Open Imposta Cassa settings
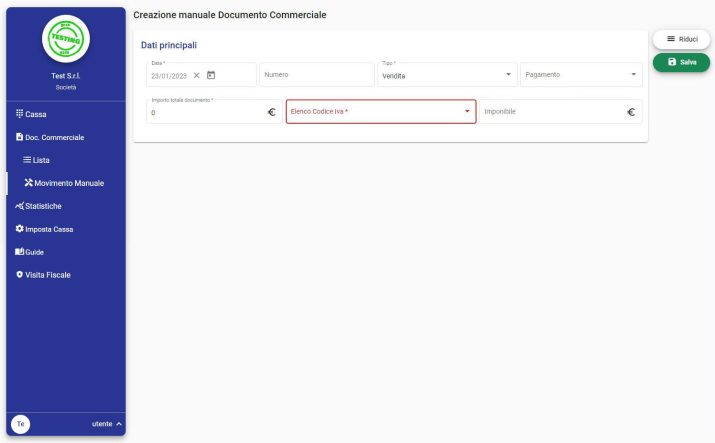 44,229
